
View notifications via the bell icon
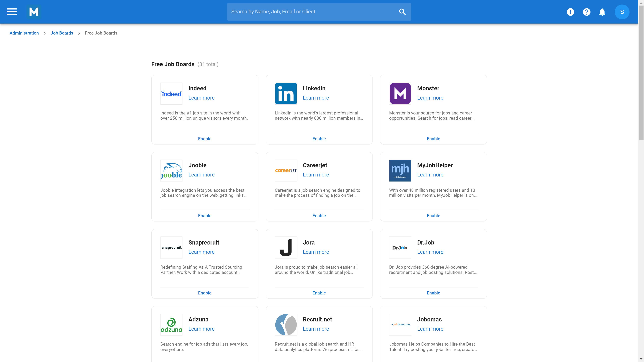pos(602,12)
